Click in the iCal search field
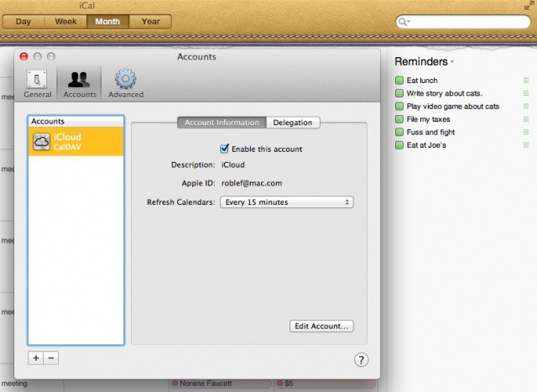The height and width of the screenshot is (392, 537). click(x=463, y=22)
